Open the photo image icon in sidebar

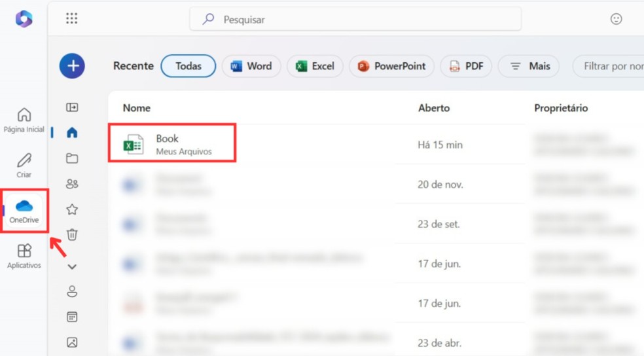coord(72,342)
